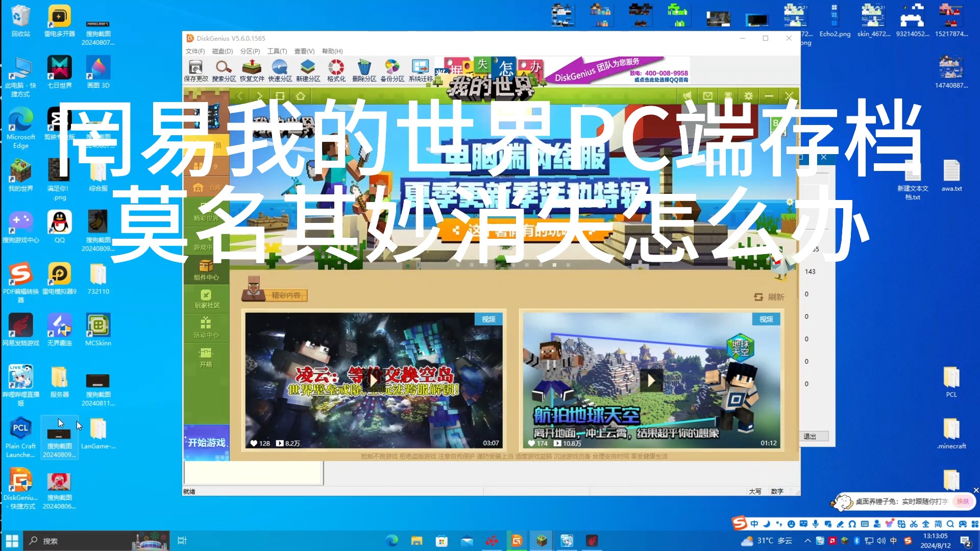The height and width of the screenshot is (551, 980).
Task: Select the 恢复文件 (Recover Files) tool in DiskGenius
Action: click(x=252, y=70)
